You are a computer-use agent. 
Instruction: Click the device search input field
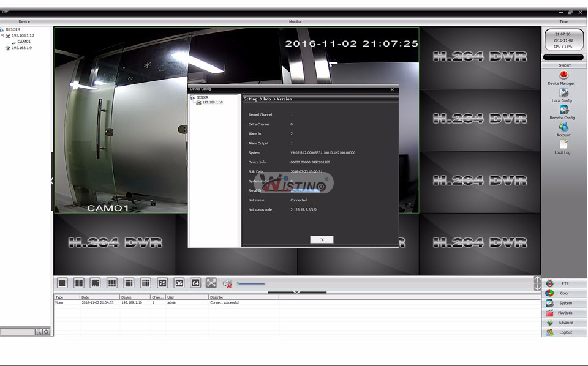(x=17, y=331)
